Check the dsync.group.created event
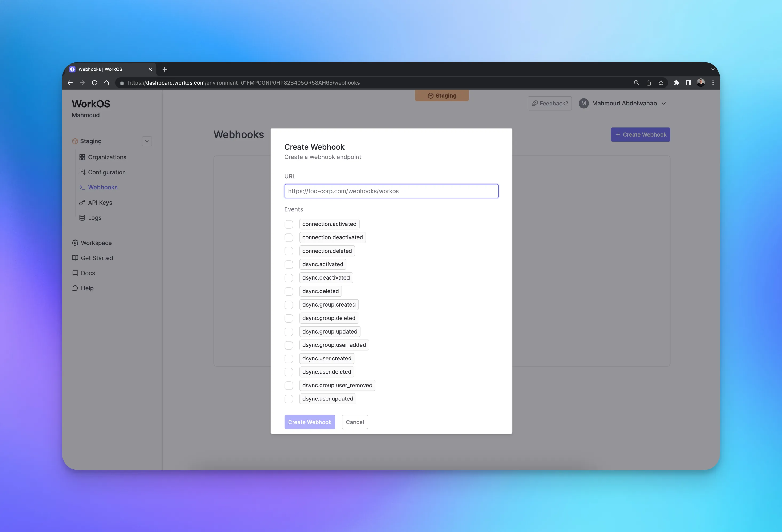Viewport: 782px width, 532px height. coord(288,305)
